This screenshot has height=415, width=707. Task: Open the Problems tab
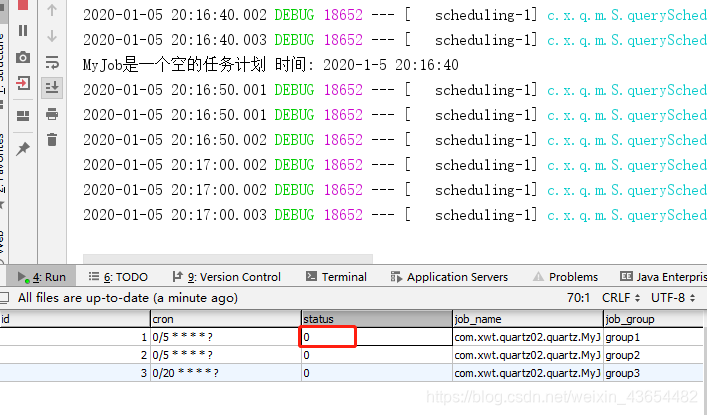(565, 277)
